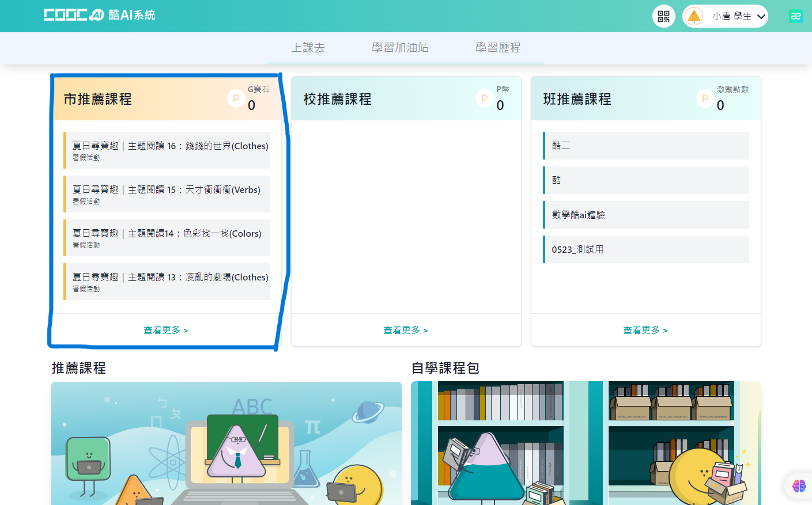Open the QR code scanner icon
This screenshot has height=505, width=812.
pyautogui.click(x=664, y=16)
